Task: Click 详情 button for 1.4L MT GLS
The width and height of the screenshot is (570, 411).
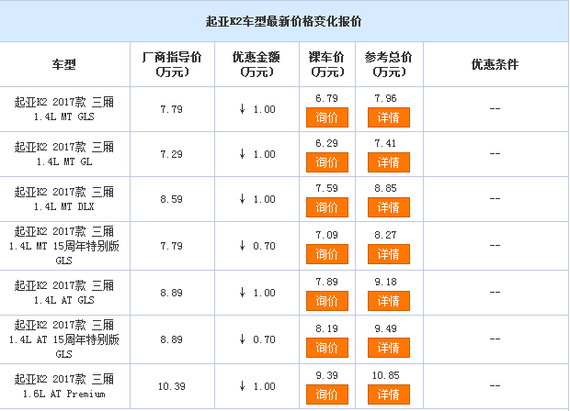Action: (389, 117)
